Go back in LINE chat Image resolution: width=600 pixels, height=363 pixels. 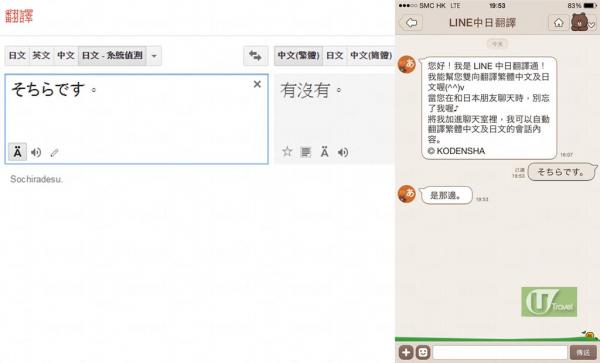point(411,23)
